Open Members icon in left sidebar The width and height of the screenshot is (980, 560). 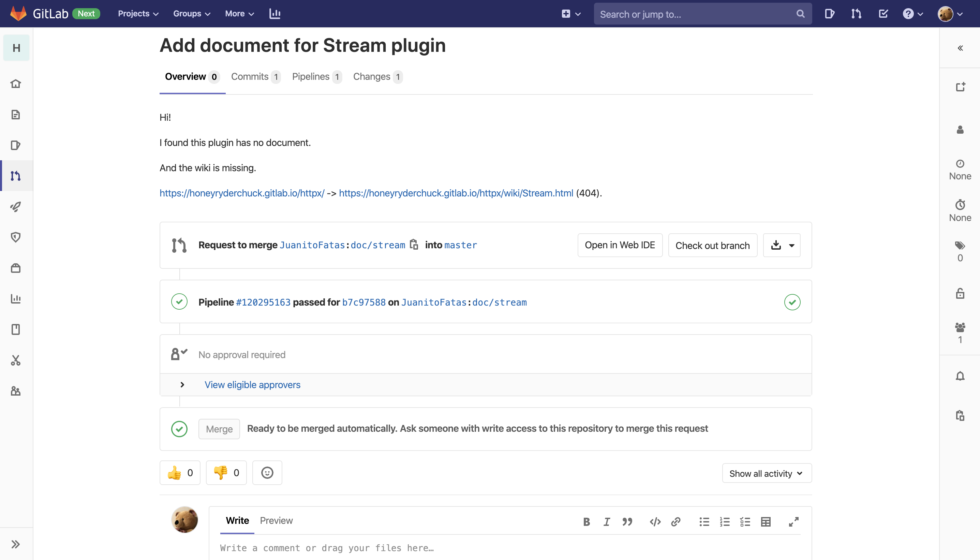click(x=16, y=391)
